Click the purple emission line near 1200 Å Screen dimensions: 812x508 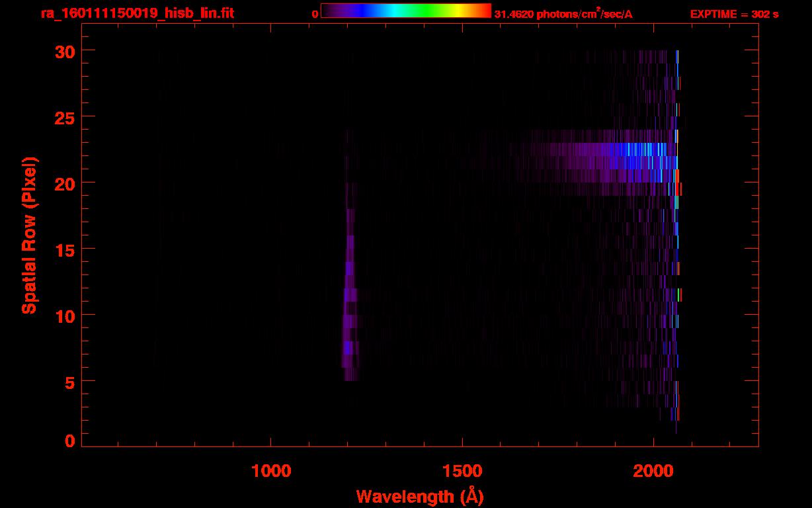[x=350, y=295]
